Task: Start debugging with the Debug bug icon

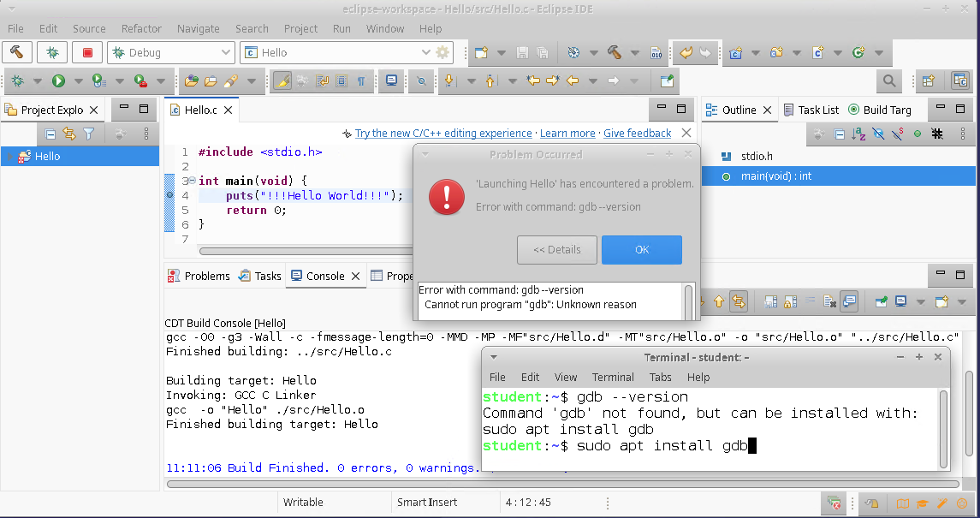Action: click(51, 52)
